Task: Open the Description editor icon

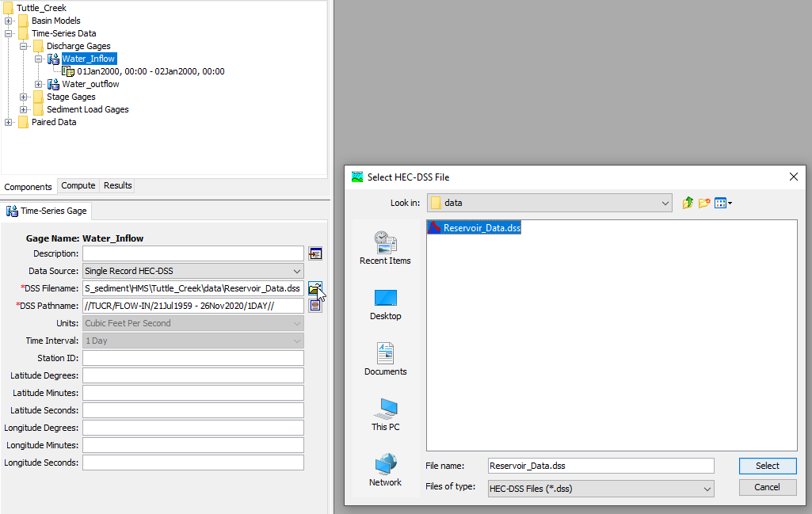Action: click(315, 253)
